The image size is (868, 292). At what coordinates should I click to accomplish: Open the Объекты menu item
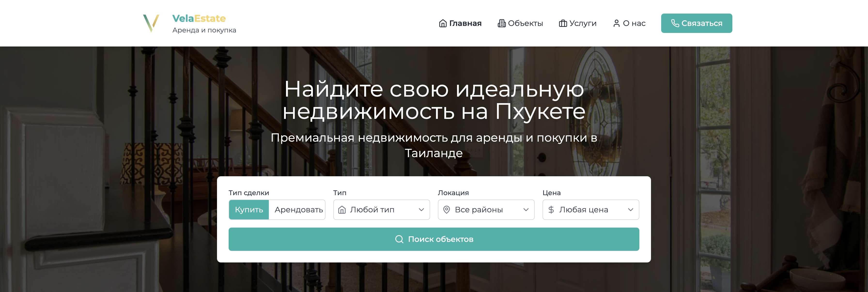[x=526, y=23]
